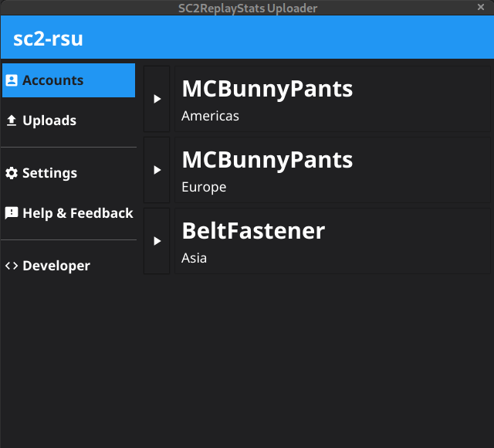Select the MCBunnyPants Americas account card
This screenshot has width=494, height=448.
(x=333, y=99)
